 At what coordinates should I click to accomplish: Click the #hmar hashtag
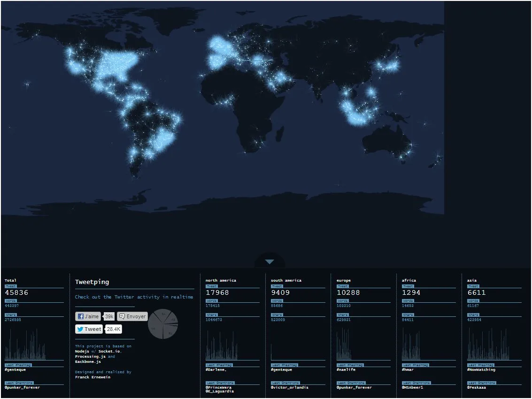pyautogui.click(x=408, y=370)
